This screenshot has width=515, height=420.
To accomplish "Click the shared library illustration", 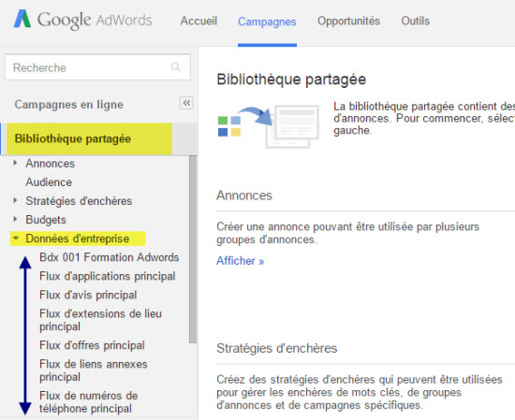I will tap(269, 126).
